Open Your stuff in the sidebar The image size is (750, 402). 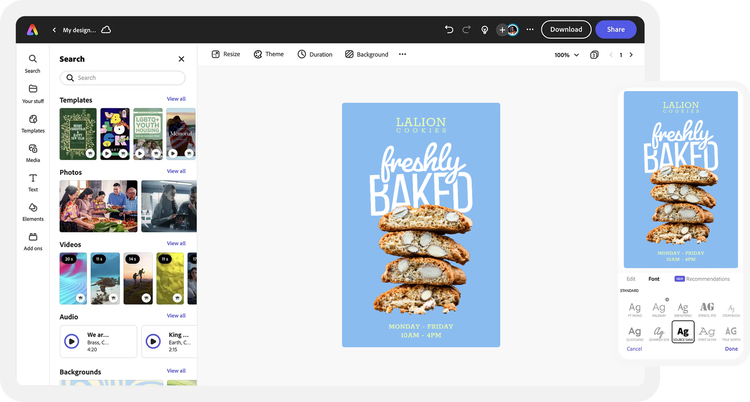pyautogui.click(x=33, y=94)
